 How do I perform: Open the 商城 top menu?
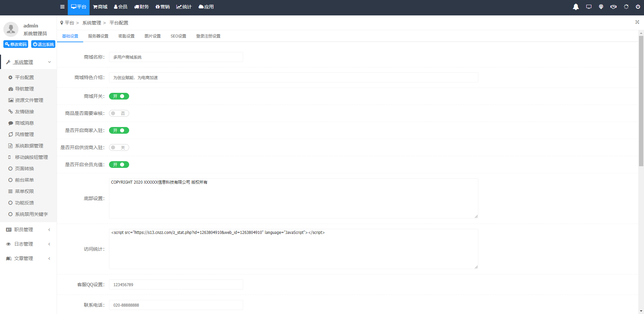pos(100,7)
